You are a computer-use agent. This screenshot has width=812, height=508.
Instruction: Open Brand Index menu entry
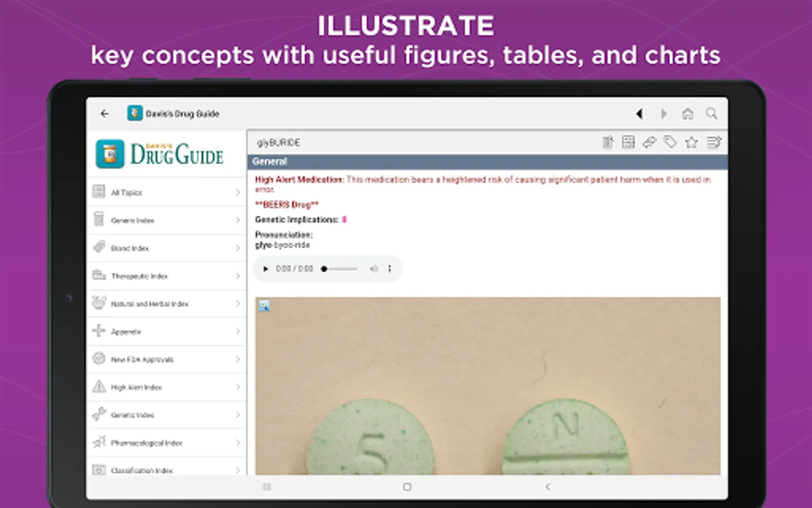click(167, 248)
